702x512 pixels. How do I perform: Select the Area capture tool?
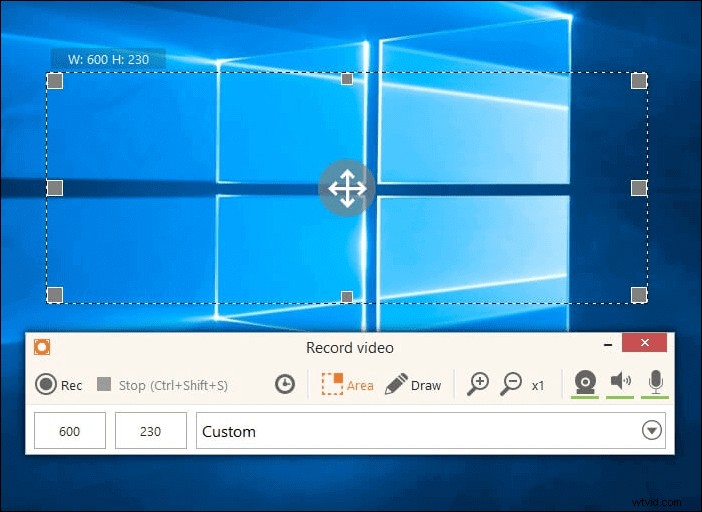pyautogui.click(x=347, y=384)
